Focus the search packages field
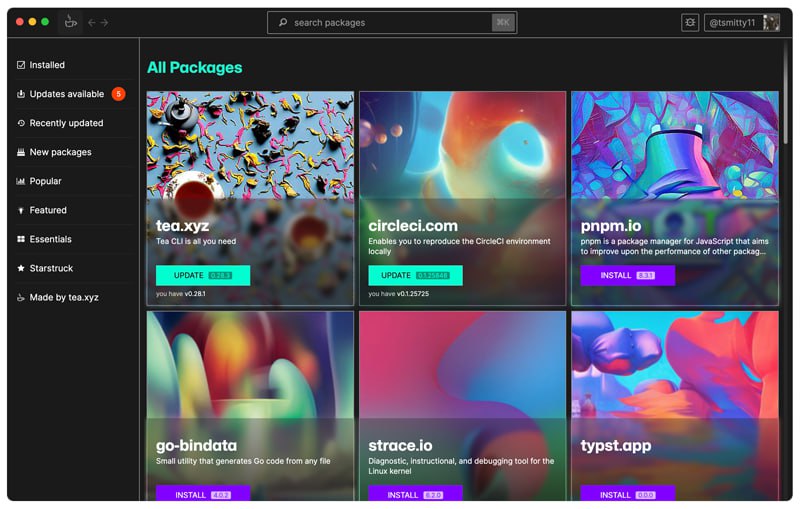Viewport: 800px width, 509px height. [390, 22]
